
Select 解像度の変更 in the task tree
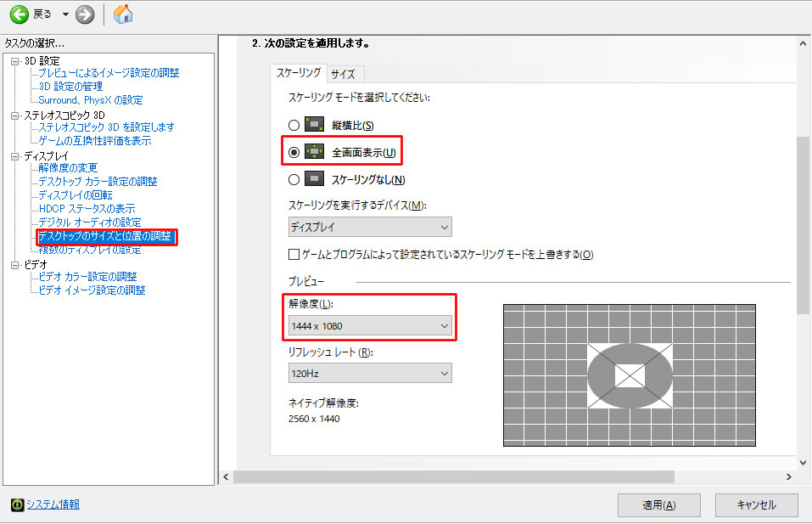[x=68, y=168]
